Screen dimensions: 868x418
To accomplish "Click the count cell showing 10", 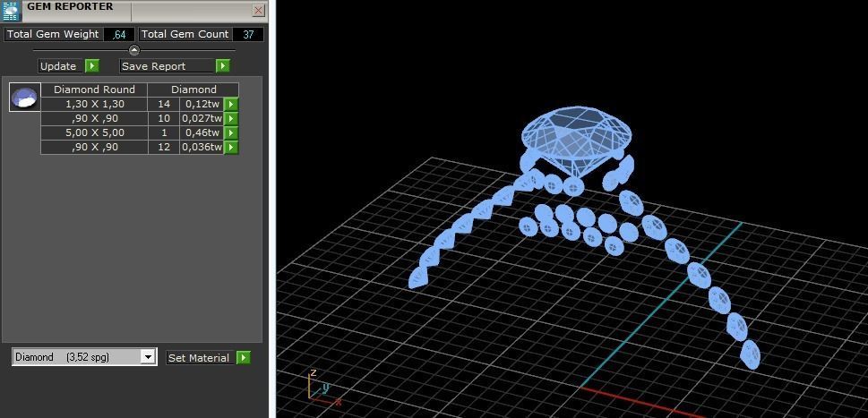I will pyautogui.click(x=164, y=118).
